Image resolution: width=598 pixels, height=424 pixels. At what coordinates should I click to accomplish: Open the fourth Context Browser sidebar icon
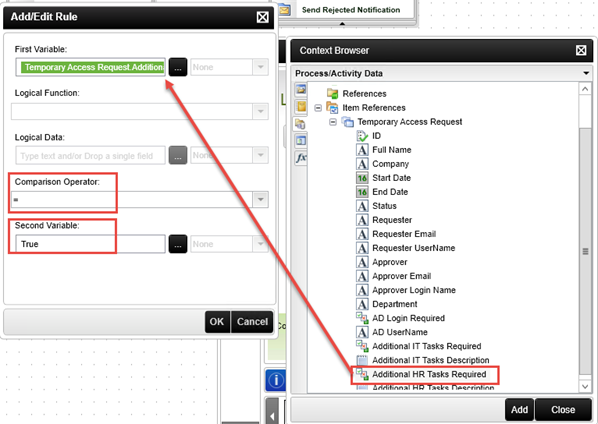click(x=301, y=141)
